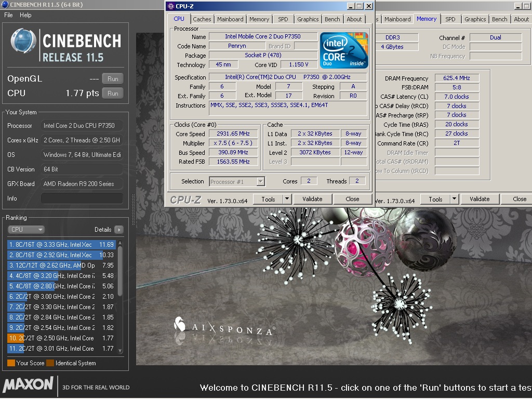Viewport: 532px width, 399px height.
Task: Click the CPU-Z title bar icon
Action: click(171, 6)
